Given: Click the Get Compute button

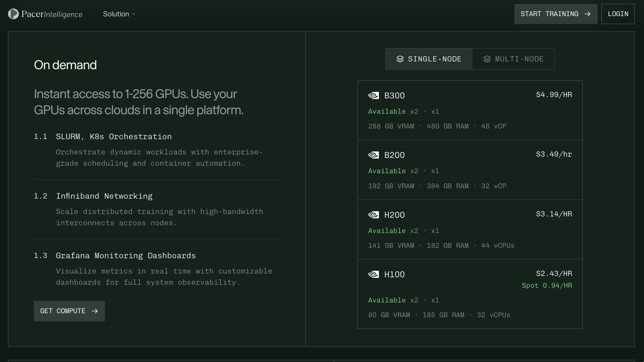Looking at the screenshot, I should point(69,311).
